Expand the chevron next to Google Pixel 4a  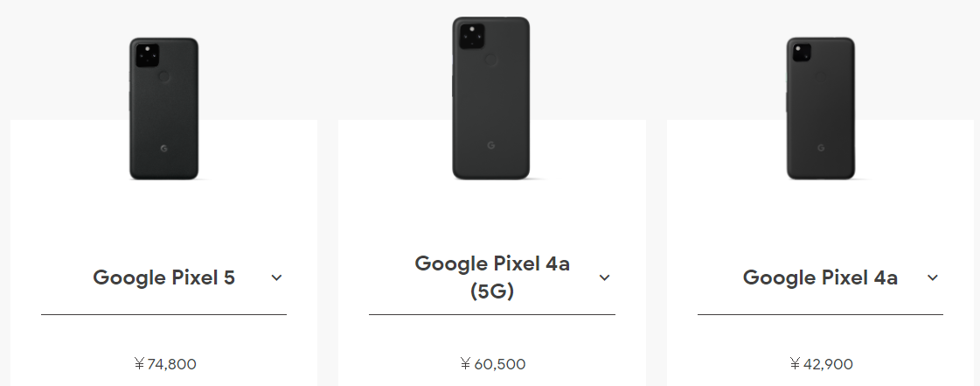(933, 277)
